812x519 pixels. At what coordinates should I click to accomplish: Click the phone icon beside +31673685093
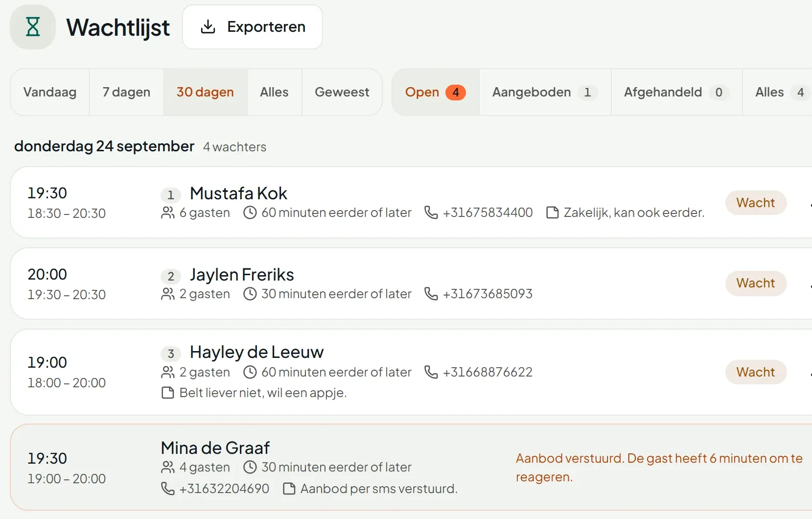coord(431,294)
